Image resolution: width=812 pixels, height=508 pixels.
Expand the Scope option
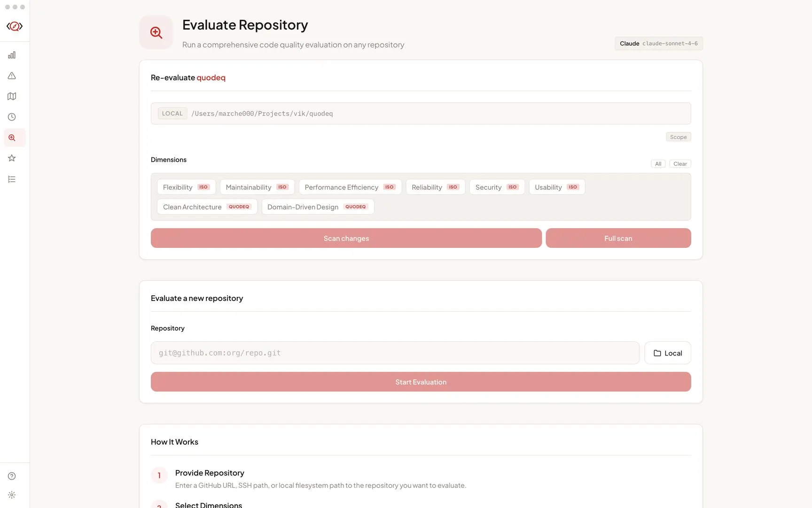[678, 137]
